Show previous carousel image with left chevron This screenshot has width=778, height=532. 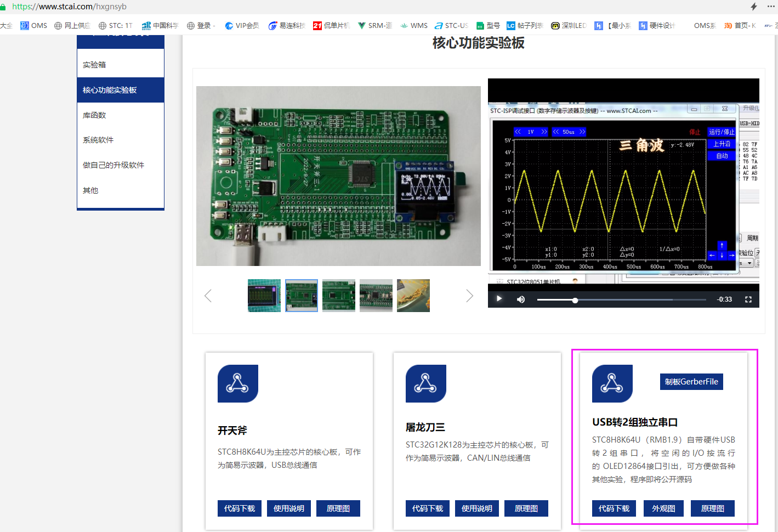(x=208, y=296)
